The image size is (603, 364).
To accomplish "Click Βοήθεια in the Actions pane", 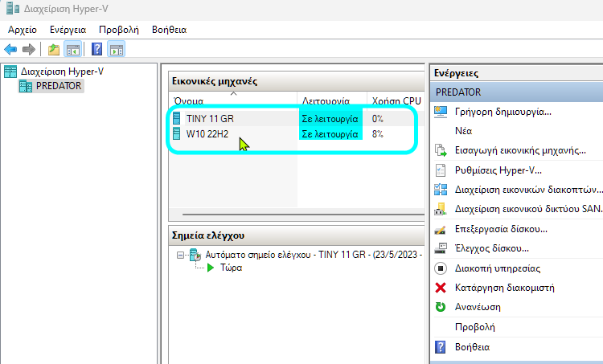I will 472,347.
